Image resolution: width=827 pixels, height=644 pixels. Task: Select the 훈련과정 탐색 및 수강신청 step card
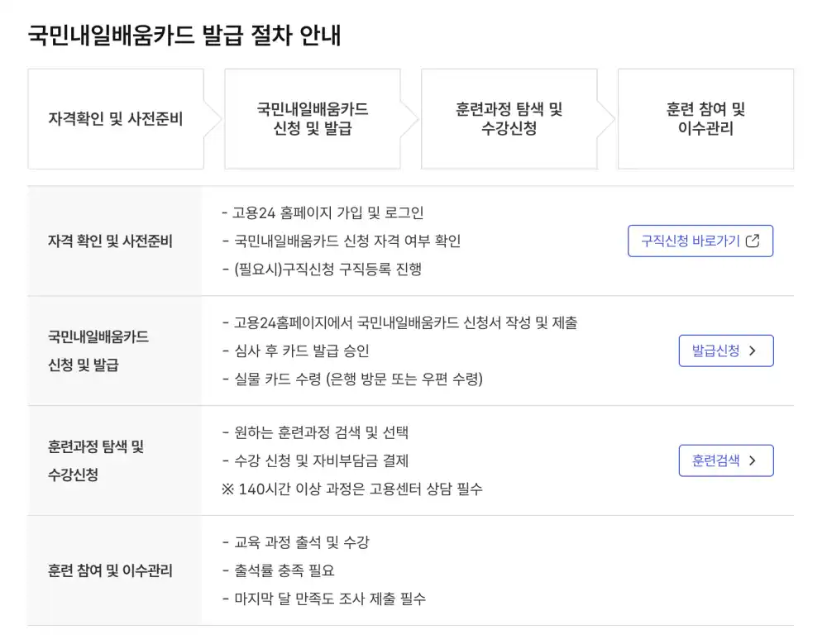point(509,118)
